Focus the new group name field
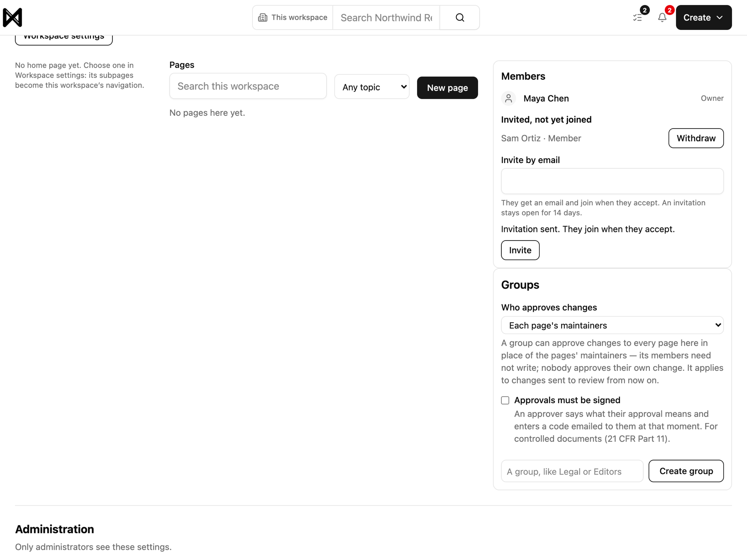The image size is (747, 560). click(x=572, y=471)
